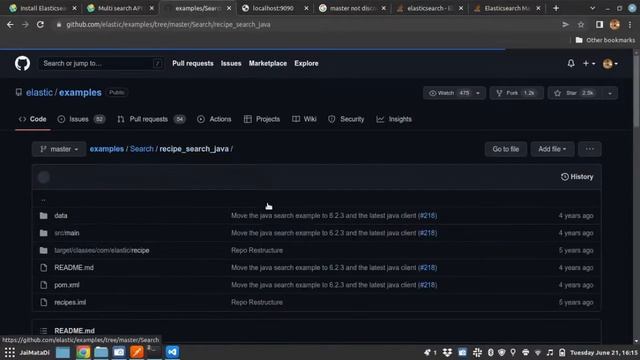The image size is (640, 360).
Task: Open the Insights tab
Action: click(394, 119)
